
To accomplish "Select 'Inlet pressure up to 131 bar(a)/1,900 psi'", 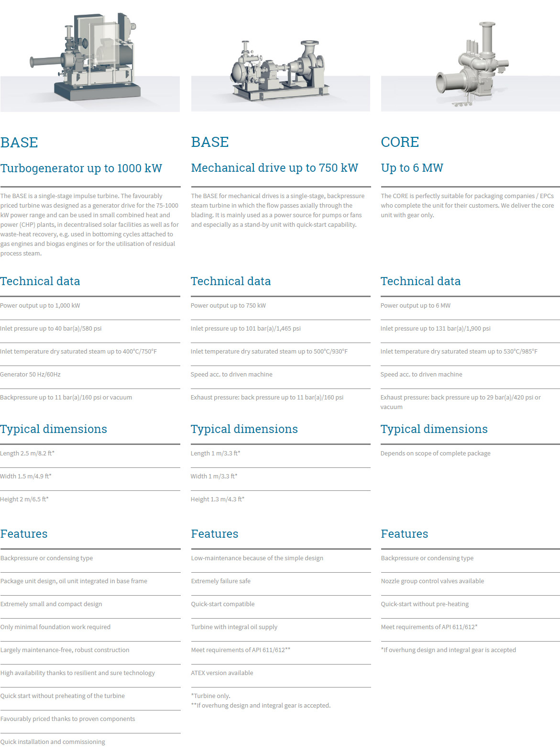I will point(436,329).
